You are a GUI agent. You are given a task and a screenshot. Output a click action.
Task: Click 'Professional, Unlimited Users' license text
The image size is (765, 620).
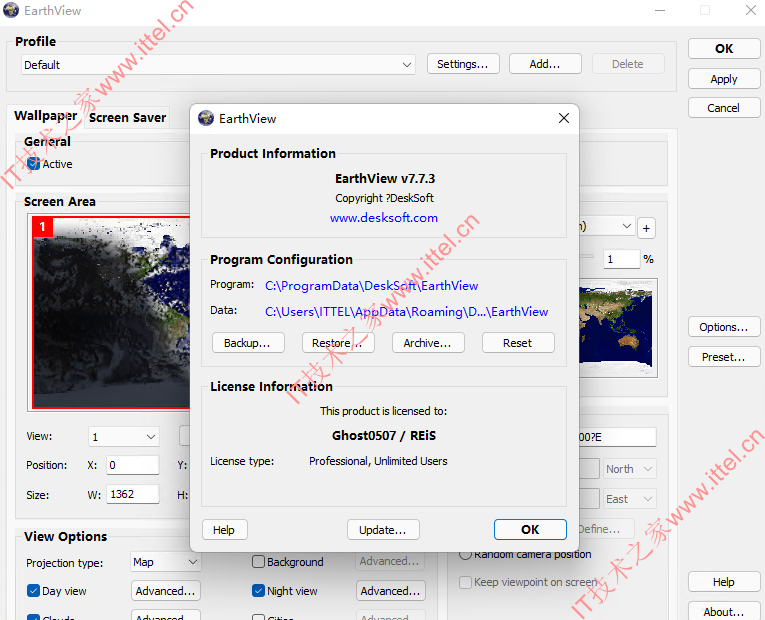click(x=378, y=461)
